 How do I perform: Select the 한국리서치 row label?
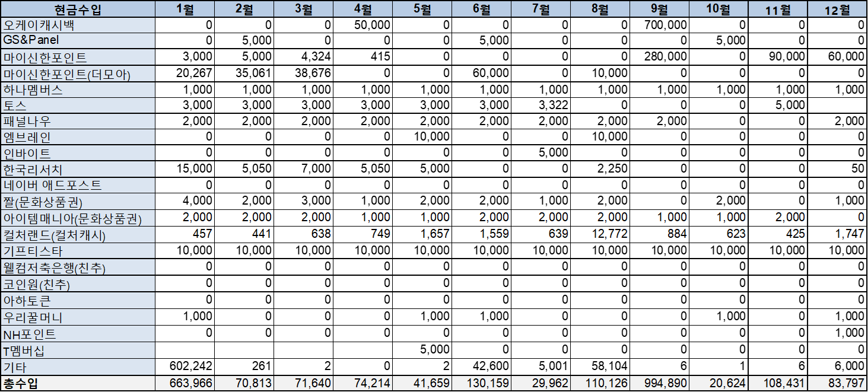78,169
